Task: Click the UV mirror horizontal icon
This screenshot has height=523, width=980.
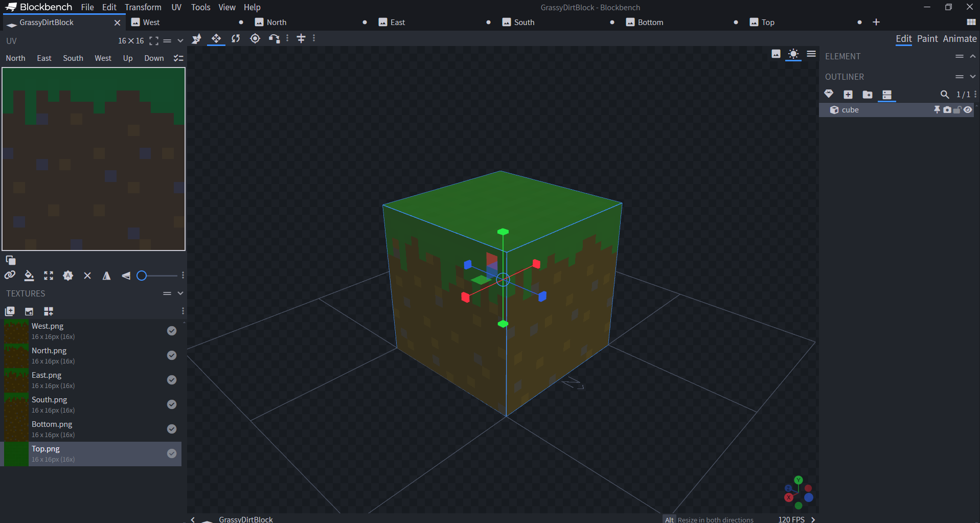Action: pos(106,276)
